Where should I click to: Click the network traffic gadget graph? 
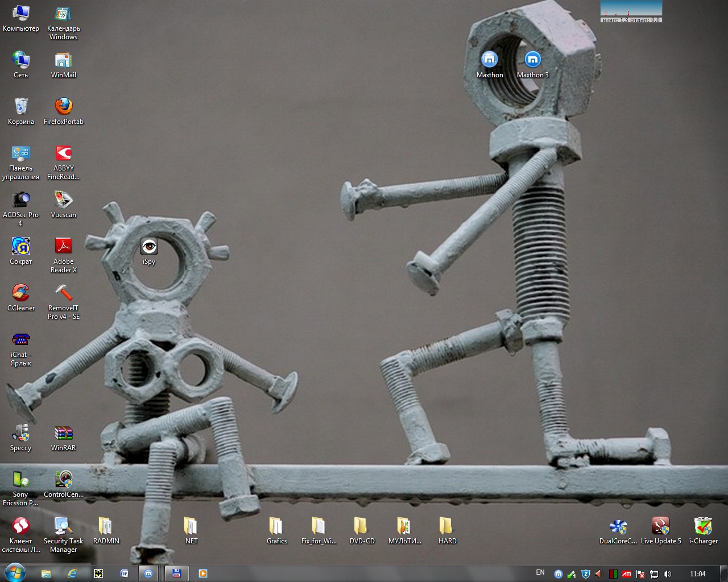point(631,9)
